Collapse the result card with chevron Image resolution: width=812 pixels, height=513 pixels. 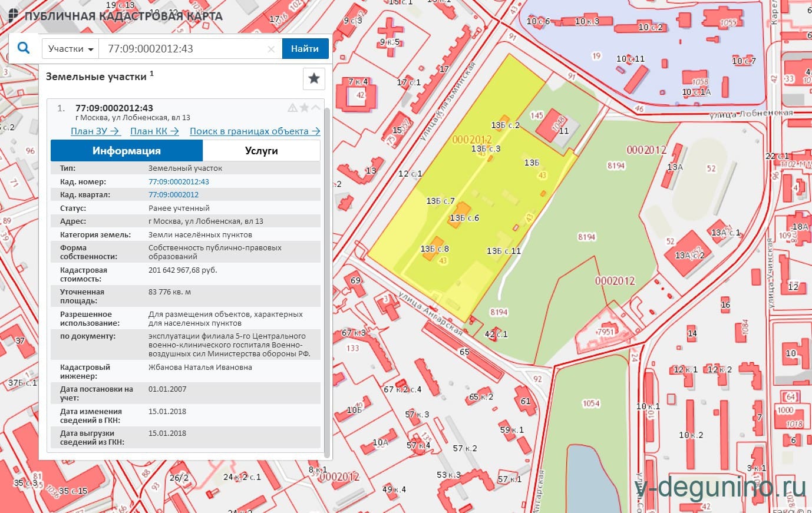(316, 108)
